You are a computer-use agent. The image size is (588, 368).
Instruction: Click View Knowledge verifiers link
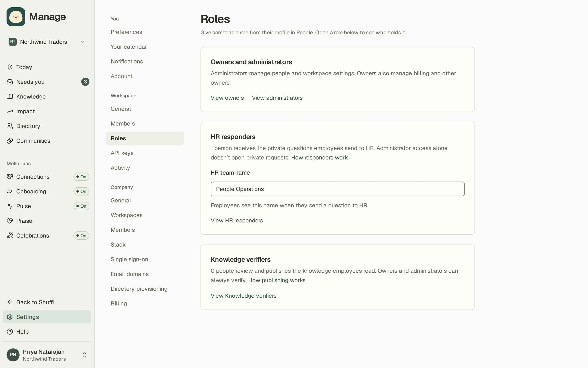243,296
